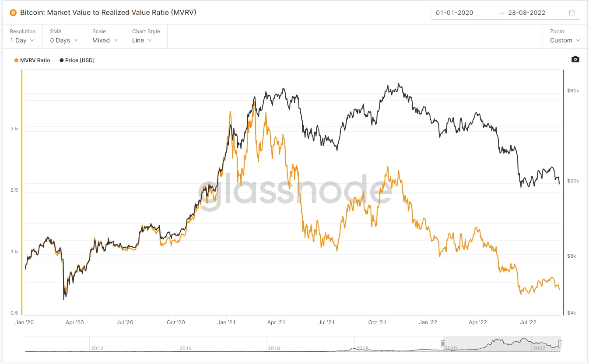Viewport: 589px width, 364px height.
Task: Toggle MVRV Ratio series visibility
Action: click(33, 60)
